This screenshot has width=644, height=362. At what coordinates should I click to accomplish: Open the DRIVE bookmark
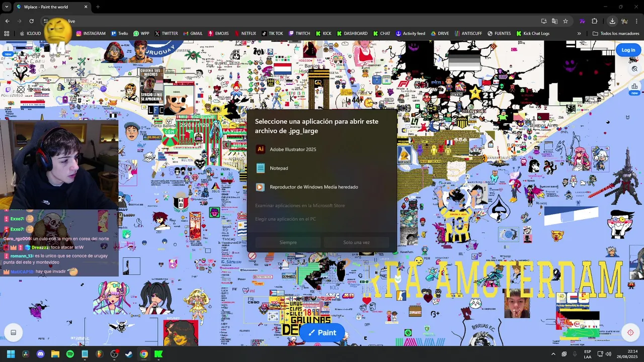pos(439,34)
